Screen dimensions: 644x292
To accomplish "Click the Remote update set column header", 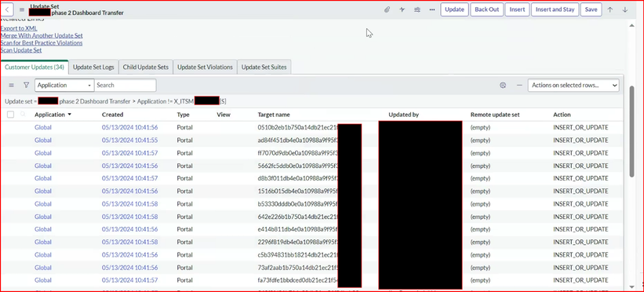I will click(x=495, y=115).
